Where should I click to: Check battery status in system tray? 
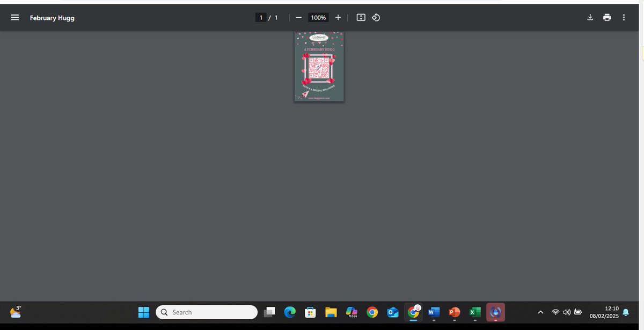pyautogui.click(x=578, y=312)
